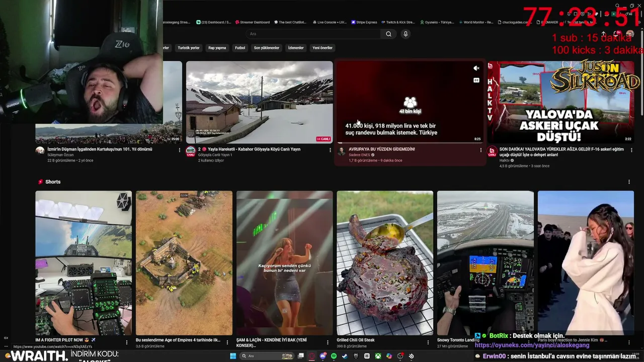Viewport: 644px width, 362px height.
Task: Go to Halktv channel name link
Action: click(505, 160)
